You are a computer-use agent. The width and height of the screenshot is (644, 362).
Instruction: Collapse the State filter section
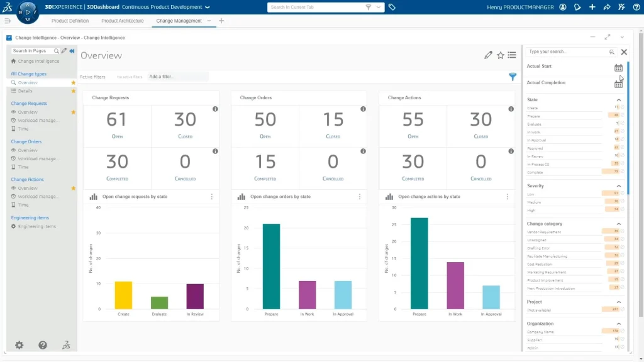618,100
